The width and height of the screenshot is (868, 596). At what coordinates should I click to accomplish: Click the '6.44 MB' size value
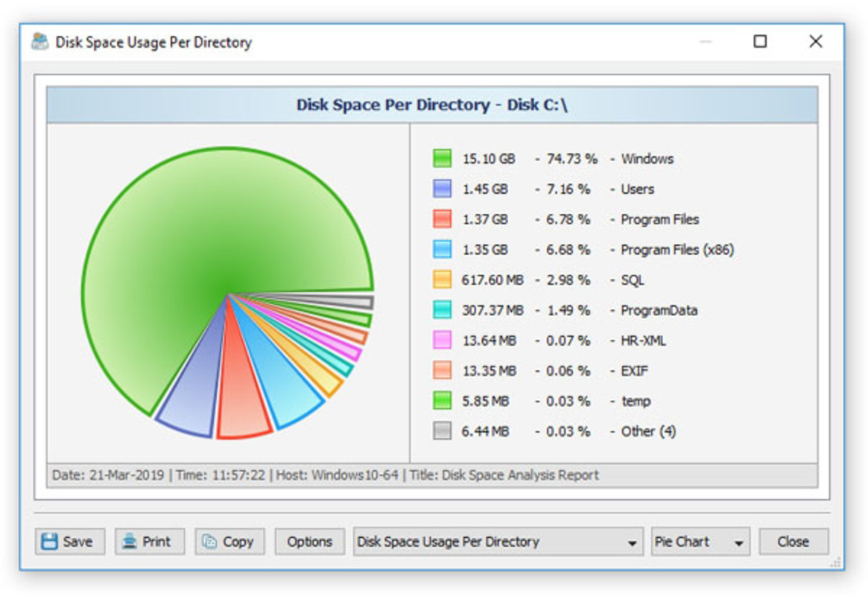(x=486, y=431)
